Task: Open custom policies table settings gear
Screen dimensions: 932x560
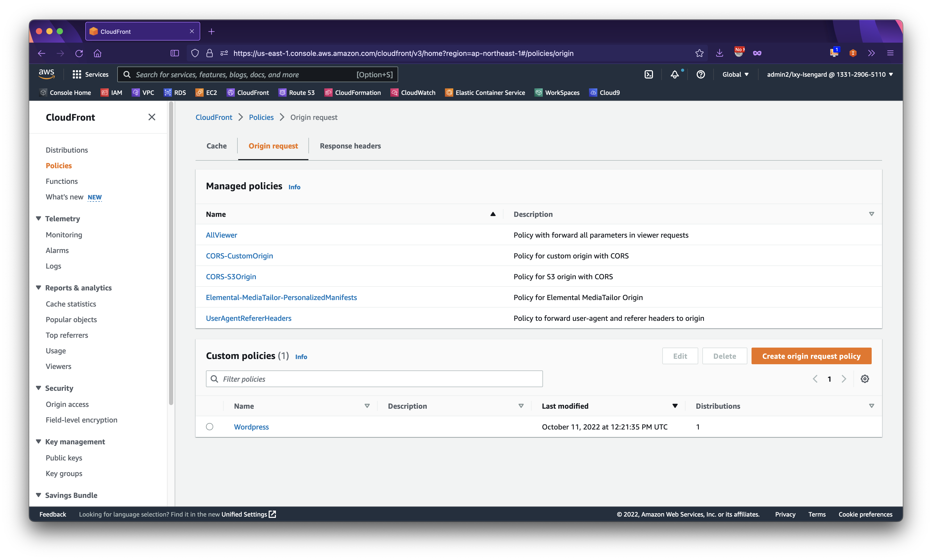Action: click(865, 379)
